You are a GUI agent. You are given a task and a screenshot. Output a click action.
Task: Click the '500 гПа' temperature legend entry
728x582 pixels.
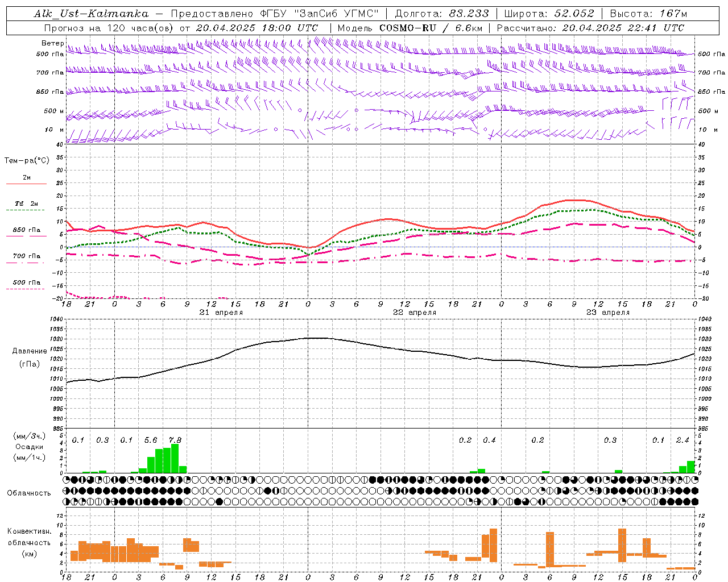(x=27, y=282)
